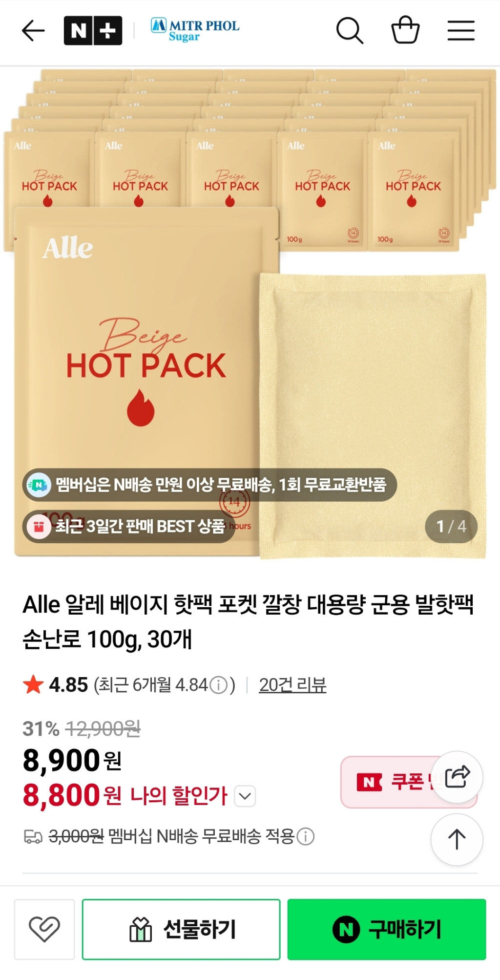Open the N+ membership logo
Viewport: 500px width, 980px height.
93,31
